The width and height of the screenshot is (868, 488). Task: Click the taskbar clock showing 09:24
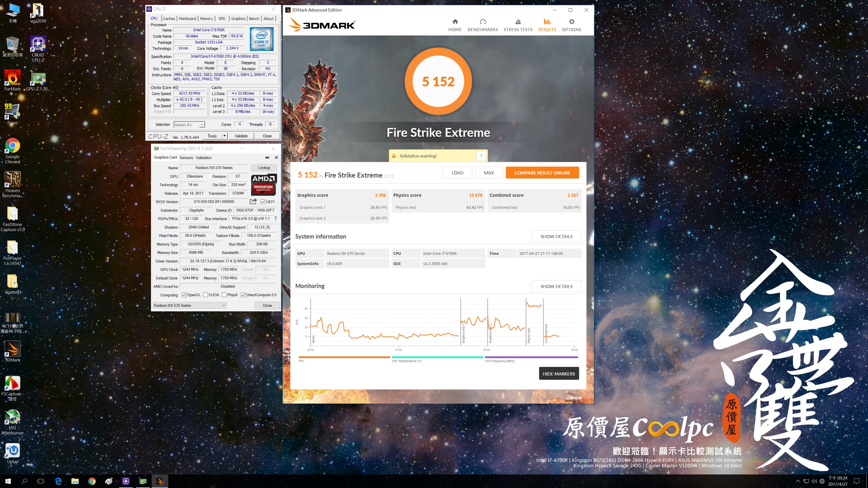[838, 481]
